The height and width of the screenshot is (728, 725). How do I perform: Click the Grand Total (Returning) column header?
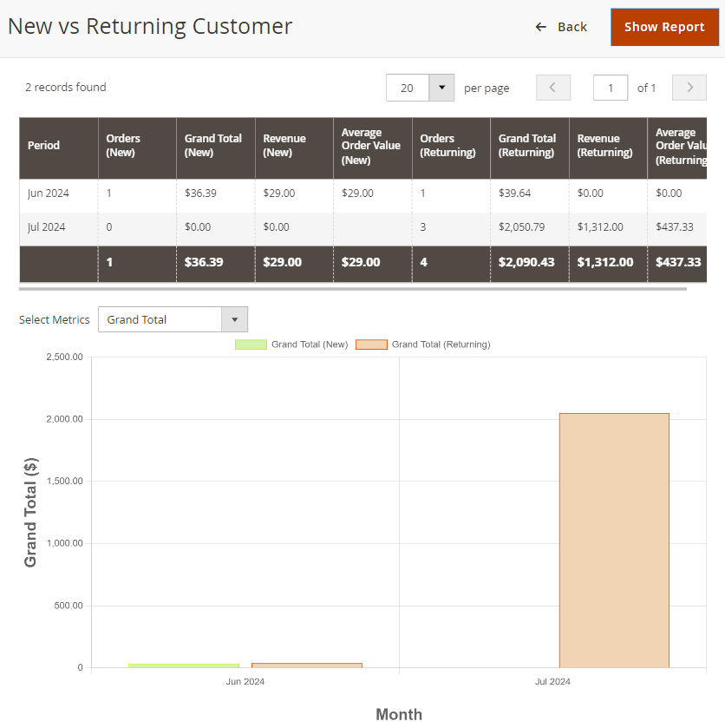point(530,148)
